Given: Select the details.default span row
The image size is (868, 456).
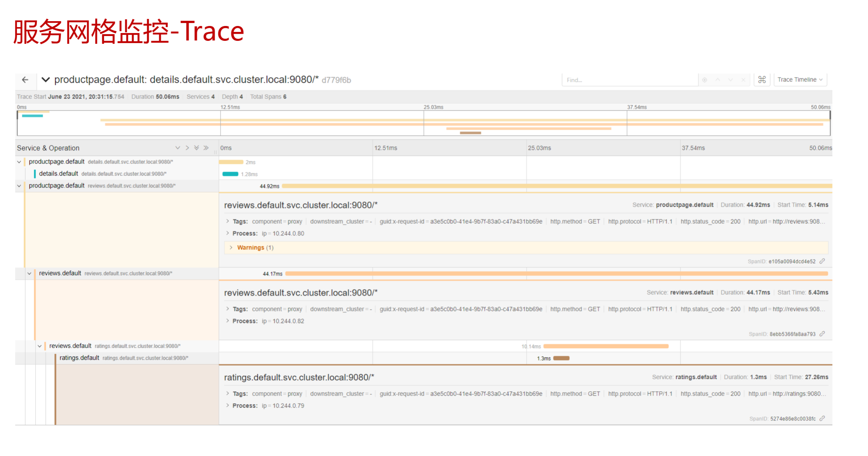Looking at the screenshot, I should [59, 174].
